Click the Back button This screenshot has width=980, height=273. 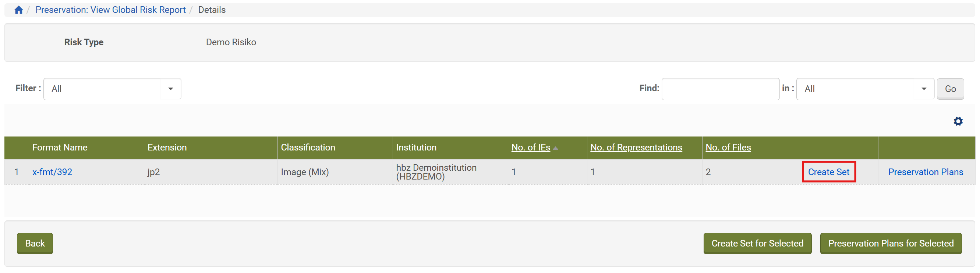point(35,243)
